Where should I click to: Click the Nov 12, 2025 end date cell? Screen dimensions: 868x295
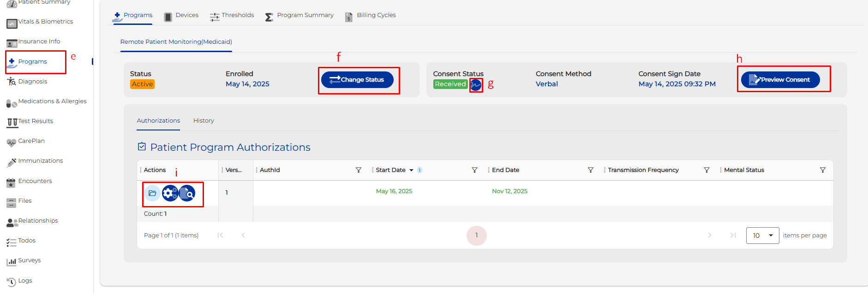(x=510, y=191)
